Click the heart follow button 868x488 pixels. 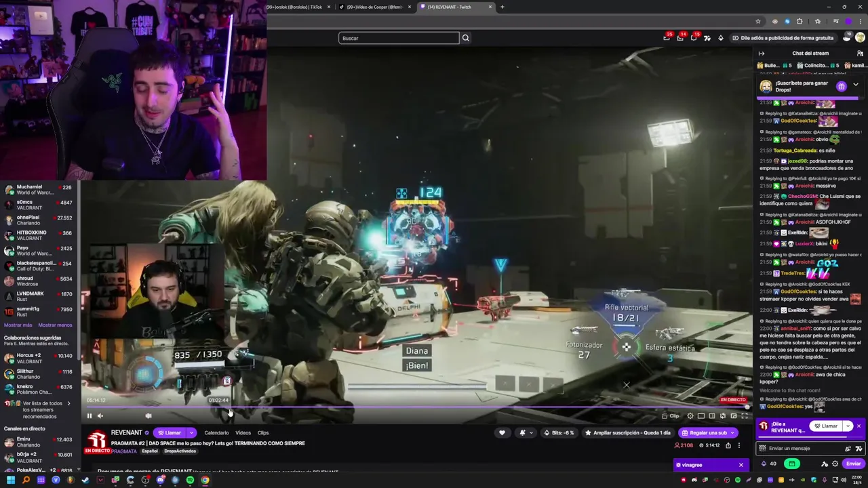[502, 432]
